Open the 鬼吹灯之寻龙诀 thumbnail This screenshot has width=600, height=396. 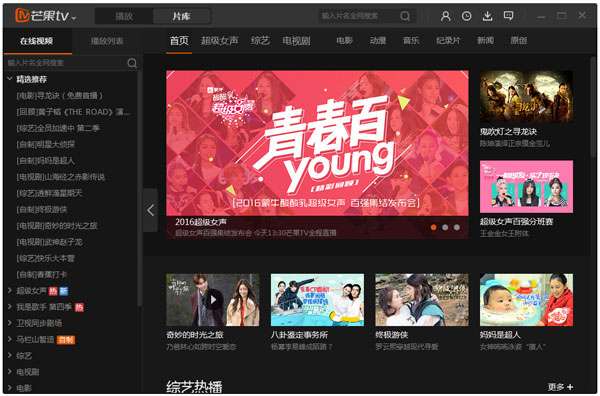click(526, 97)
